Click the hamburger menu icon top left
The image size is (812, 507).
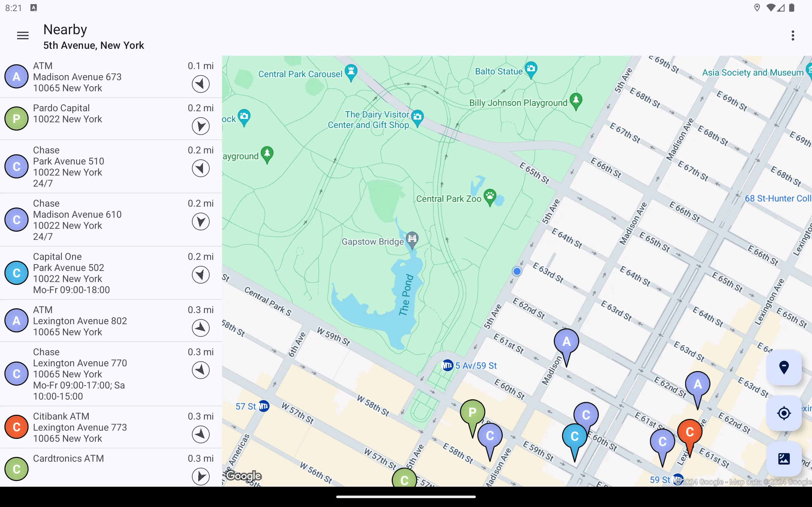[23, 35]
